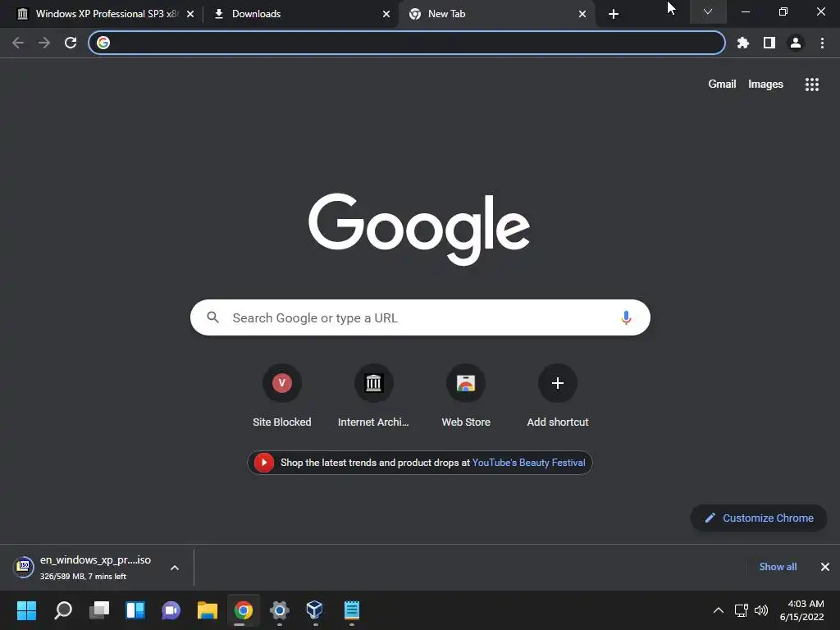Click the Search Google or type a URL box
Image resolution: width=840 pixels, height=630 pixels.
(x=420, y=317)
